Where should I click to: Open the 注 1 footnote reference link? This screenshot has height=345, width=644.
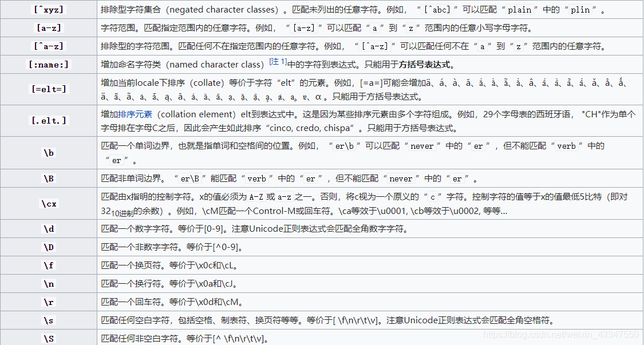coord(278,62)
